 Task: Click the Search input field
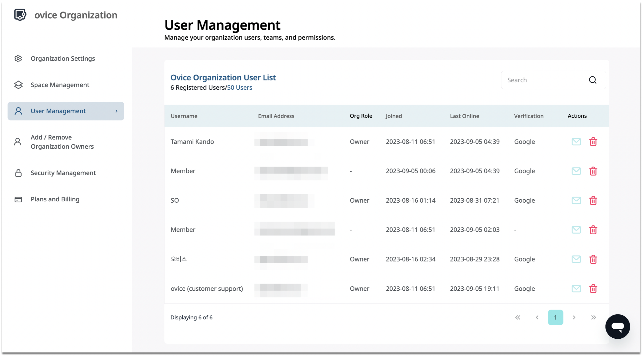[553, 80]
